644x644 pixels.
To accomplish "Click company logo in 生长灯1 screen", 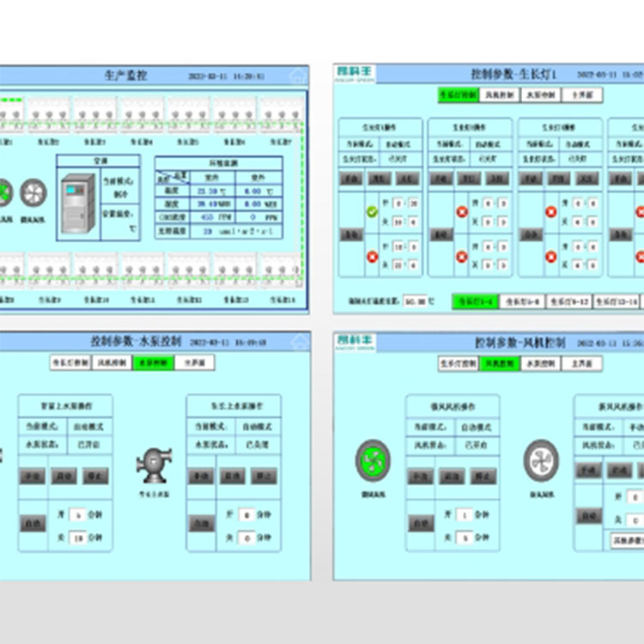I will coord(355,74).
